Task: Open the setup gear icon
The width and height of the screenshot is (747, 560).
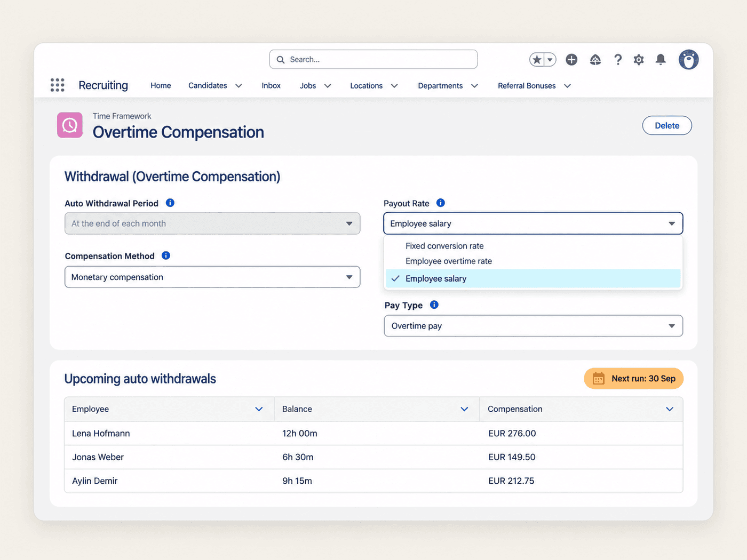Action: pyautogui.click(x=639, y=60)
